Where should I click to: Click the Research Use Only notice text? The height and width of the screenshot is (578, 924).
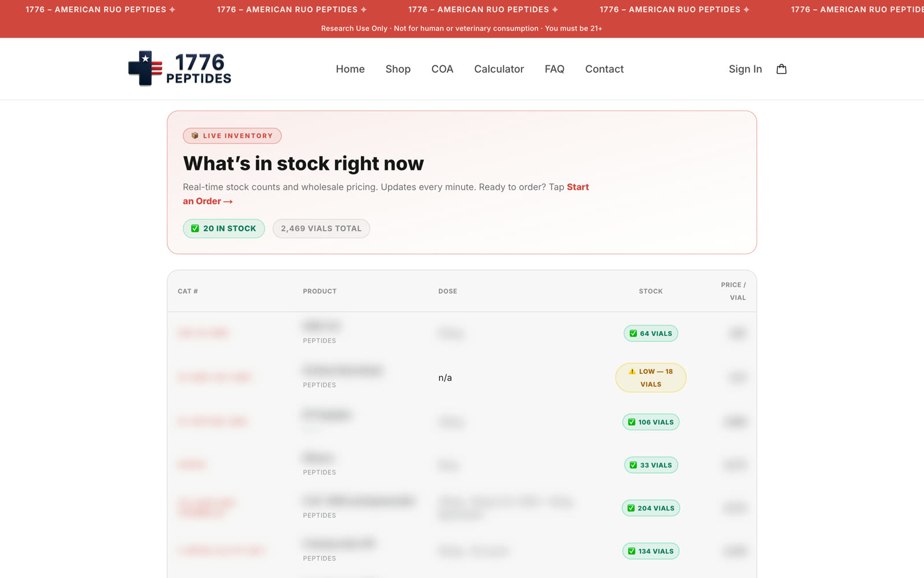461,28
